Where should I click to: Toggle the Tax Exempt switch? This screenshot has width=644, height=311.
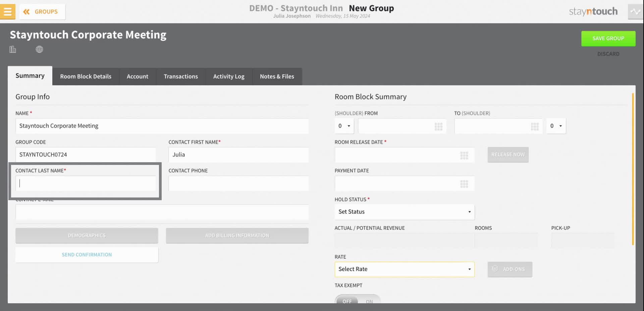[358, 300]
